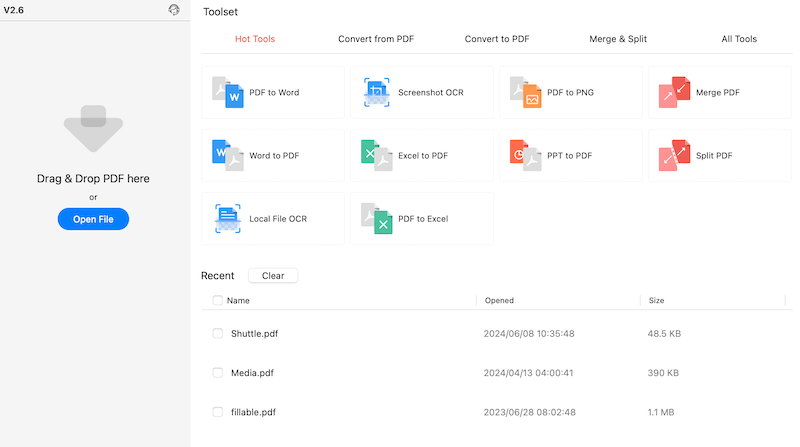Image resolution: width=800 pixels, height=447 pixels.
Task: Click the Open File button
Action: (93, 219)
